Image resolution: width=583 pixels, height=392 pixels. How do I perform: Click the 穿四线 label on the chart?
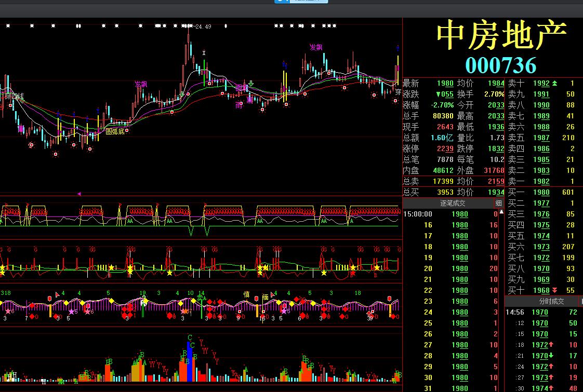14,97
